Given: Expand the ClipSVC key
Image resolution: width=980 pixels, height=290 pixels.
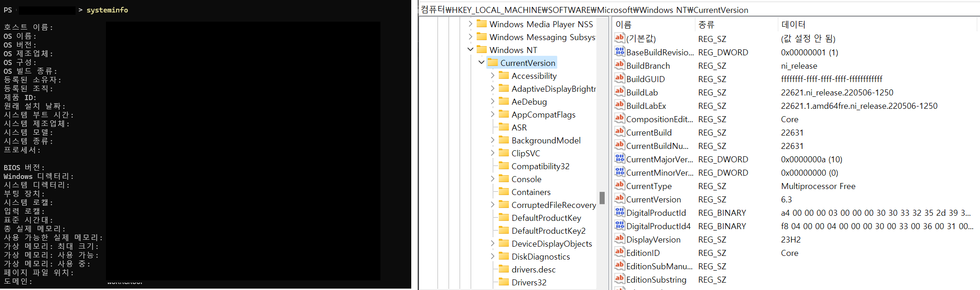Looking at the screenshot, I should [492, 153].
